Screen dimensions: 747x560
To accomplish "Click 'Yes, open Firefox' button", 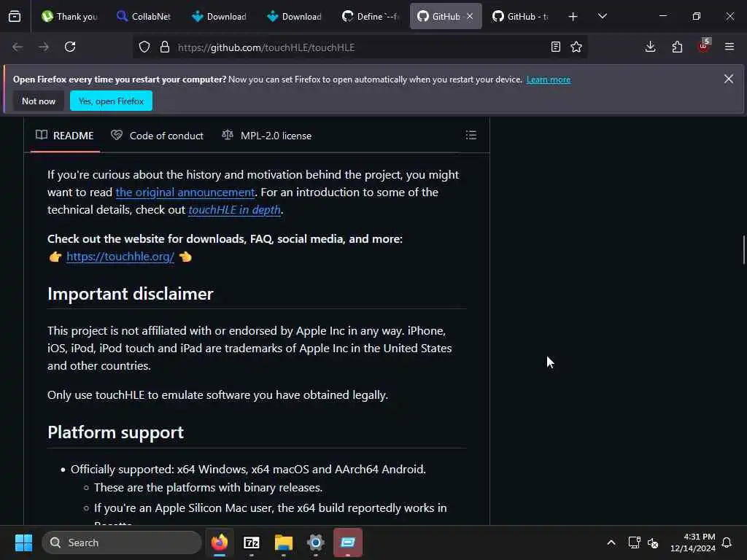I will coord(111,101).
